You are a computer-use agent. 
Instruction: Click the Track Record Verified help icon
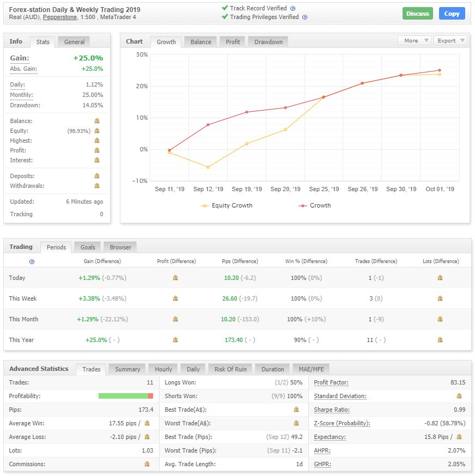click(x=293, y=9)
